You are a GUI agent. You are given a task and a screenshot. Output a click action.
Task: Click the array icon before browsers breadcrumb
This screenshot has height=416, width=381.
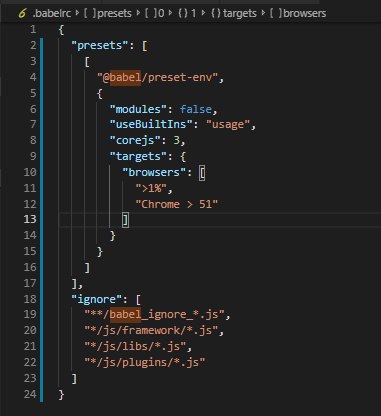[276, 13]
